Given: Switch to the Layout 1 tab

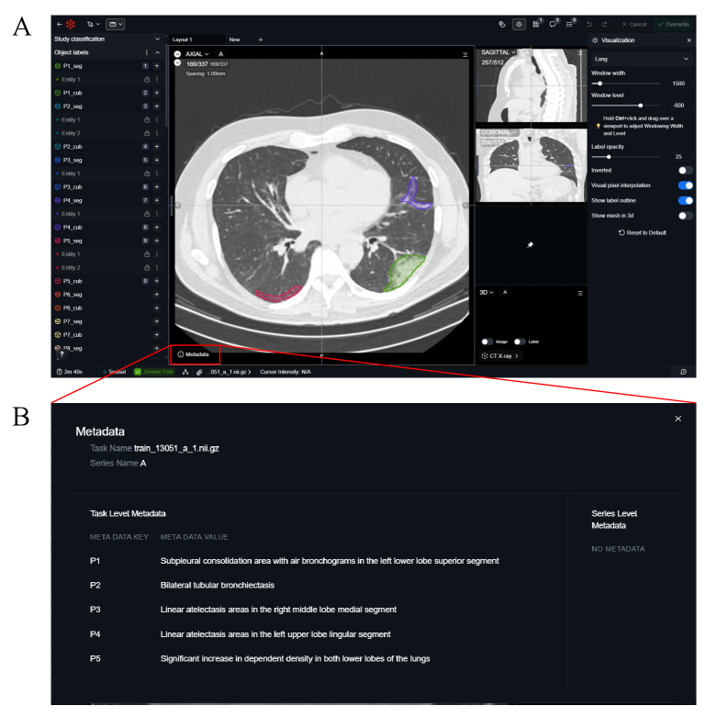Looking at the screenshot, I should click(183, 39).
